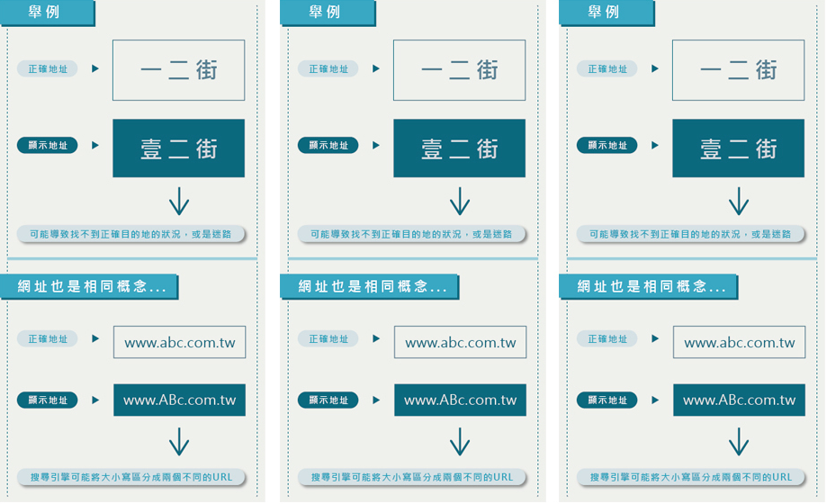
Task: Click the triangle arrow beside www.abc.com.tw in the right panel
Action: pos(655,339)
